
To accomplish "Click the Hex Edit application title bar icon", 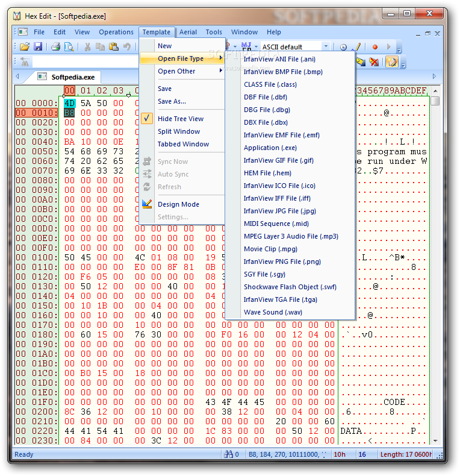I will (17, 16).
